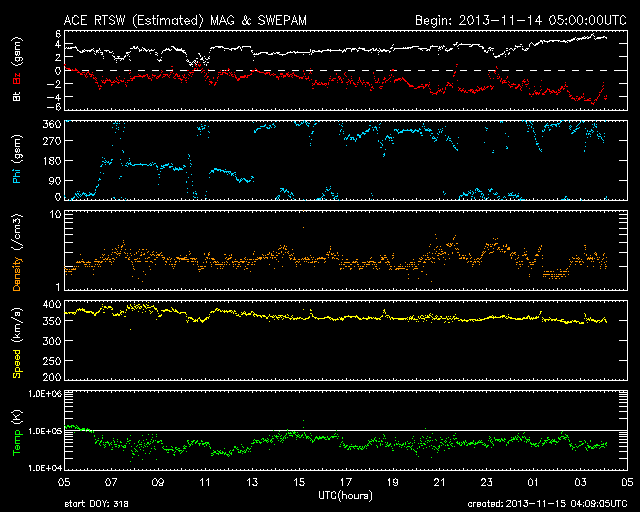Image resolution: width=640 pixels, height=512 pixels.
Task: Click the plot title 'ACE RTSW (Estimated) MAG & SWEPAM'
Action: pos(185,20)
